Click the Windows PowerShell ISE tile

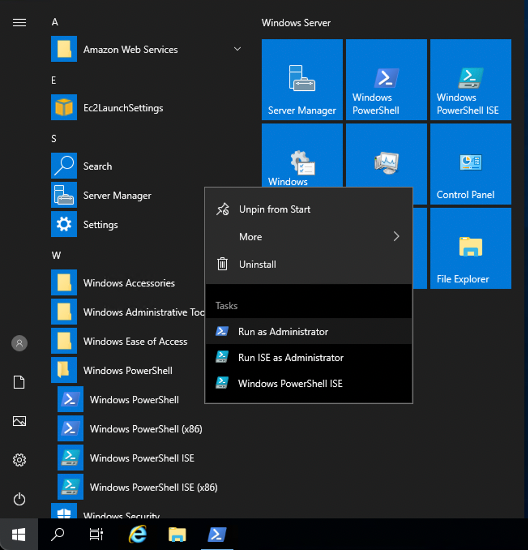[470, 80]
